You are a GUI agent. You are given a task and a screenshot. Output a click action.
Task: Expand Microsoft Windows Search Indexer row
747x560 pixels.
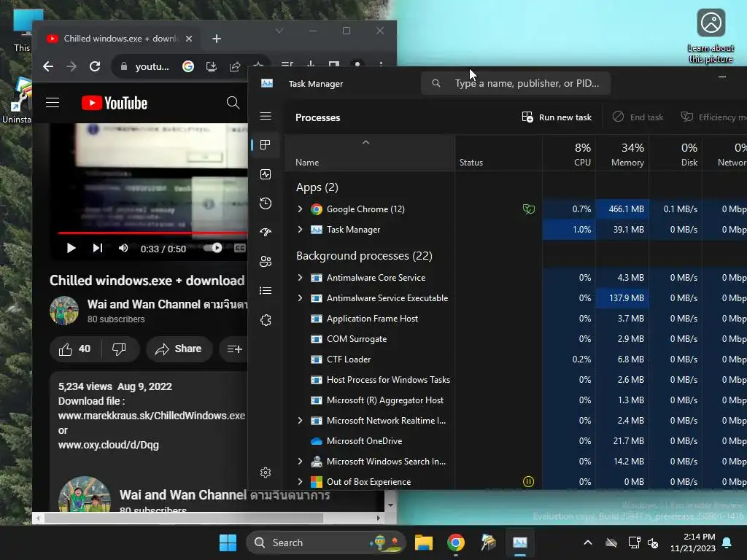tap(300, 461)
